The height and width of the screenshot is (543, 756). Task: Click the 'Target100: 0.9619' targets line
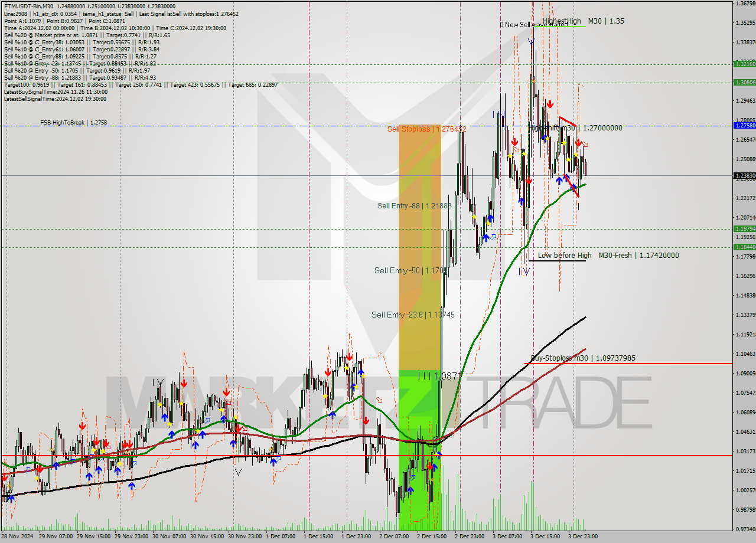[141, 84]
